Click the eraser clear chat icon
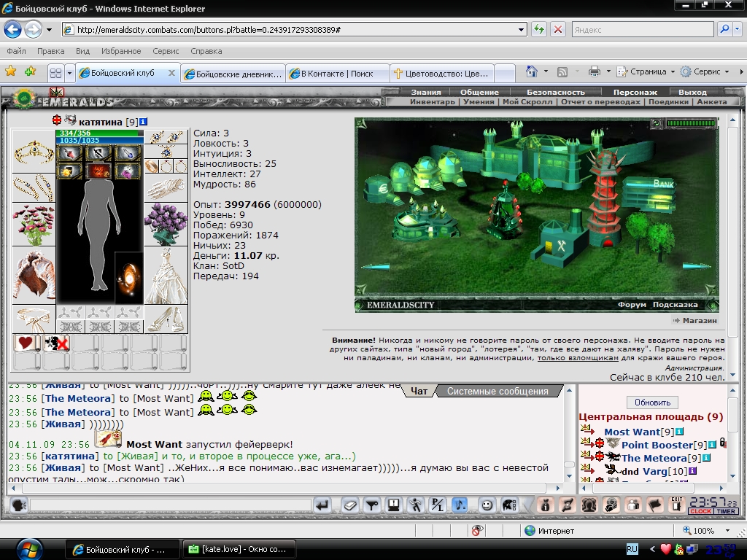The image size is (747, 560). [350, 505]
